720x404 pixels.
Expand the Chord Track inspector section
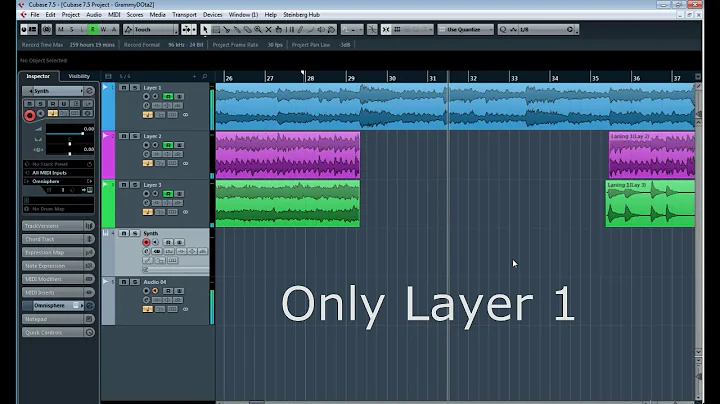(x=58, y=239)
